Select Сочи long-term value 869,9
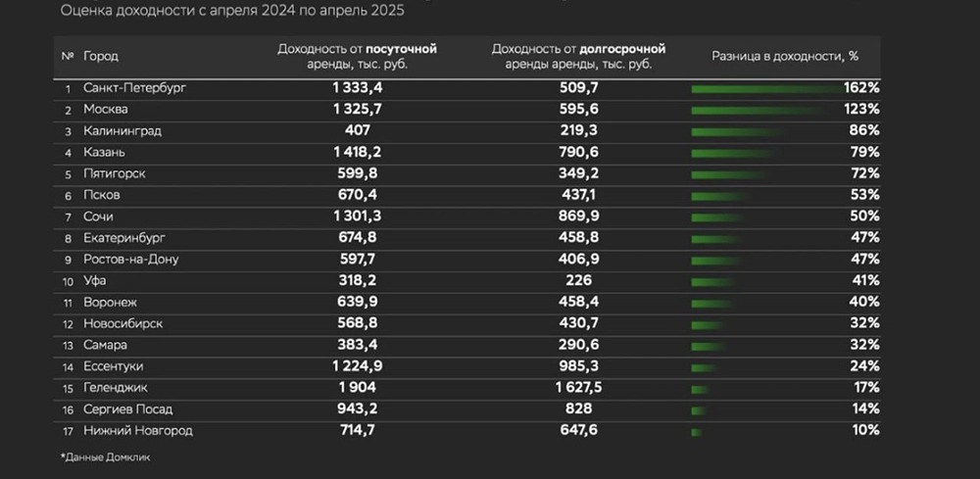This screenshot has width=980, height=479. pyautogui.click(x=578, y=216)
